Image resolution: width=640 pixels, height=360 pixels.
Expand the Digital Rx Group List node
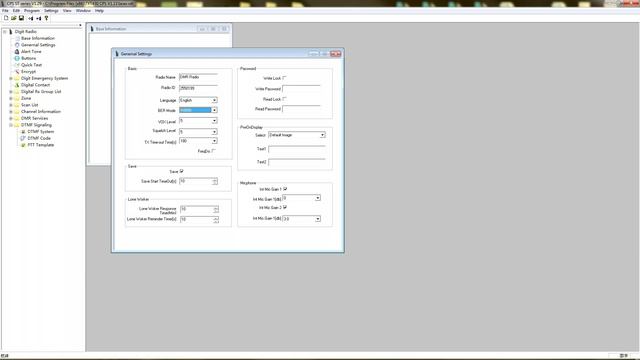click(11, 91)
